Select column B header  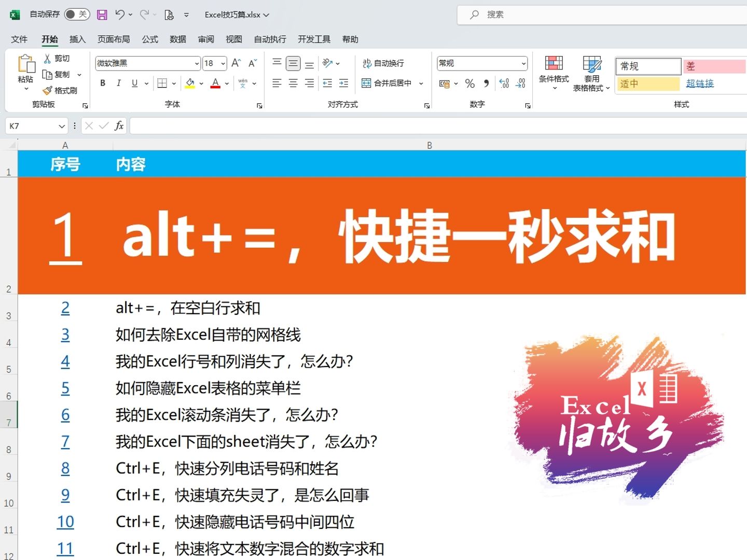tap(430, 146)
